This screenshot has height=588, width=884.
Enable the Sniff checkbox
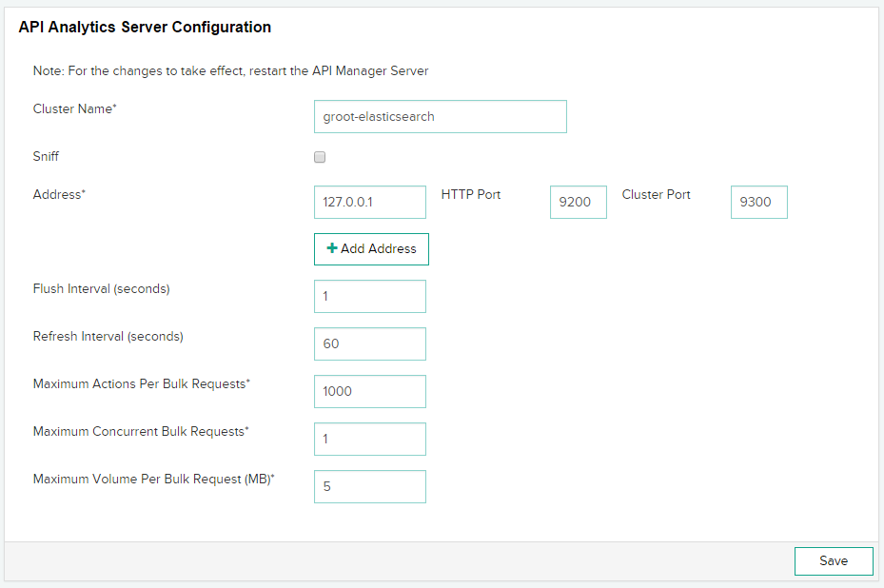(x=320, y=157)
